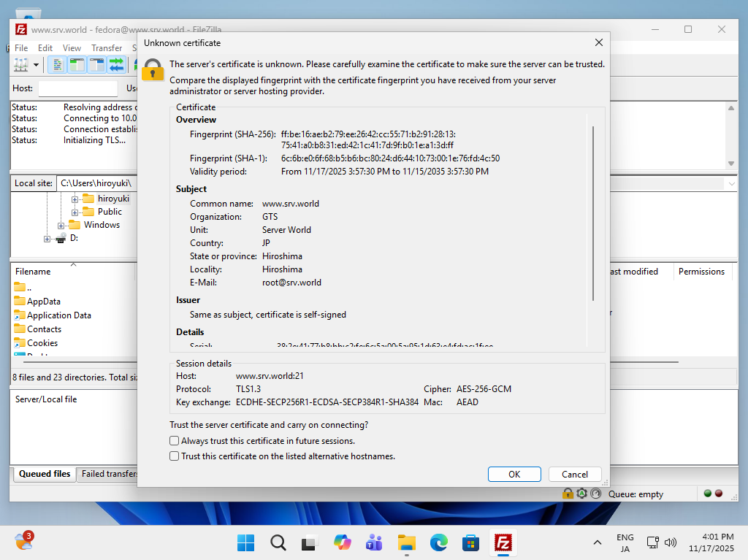This screenshot has height=560, width=748.
Task: Open the Transfer menu
Action: (x=107, y=47)
